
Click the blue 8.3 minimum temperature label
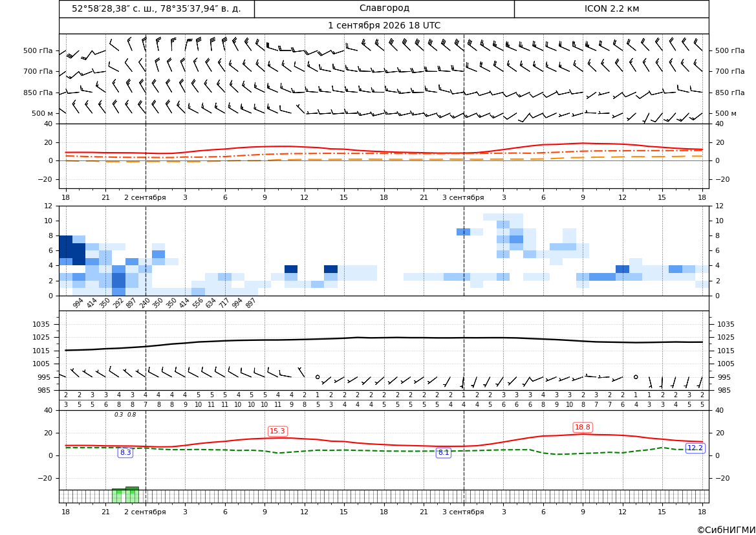[125, 452]
